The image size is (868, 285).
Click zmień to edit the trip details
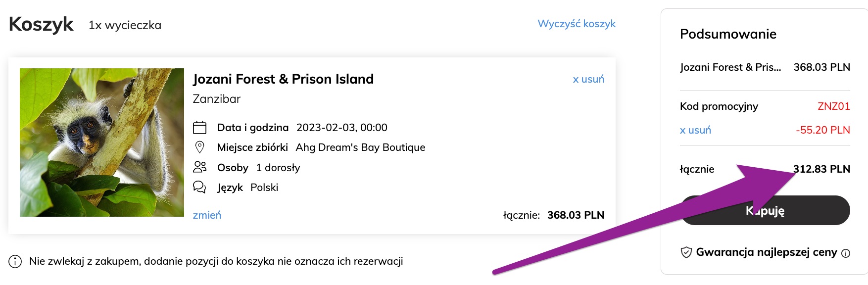[x=207, y=215]
